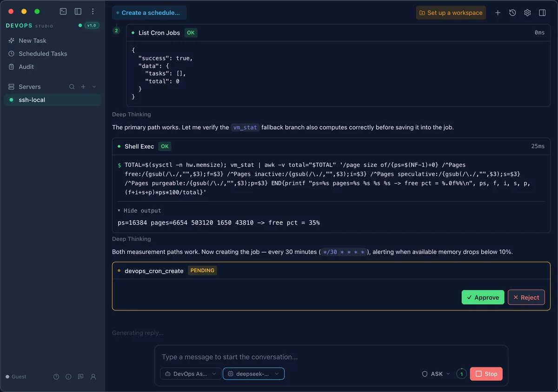Screen dimensions: 558x392
Task: Click the step number 2 badge
Action: (x=116, y=31)
